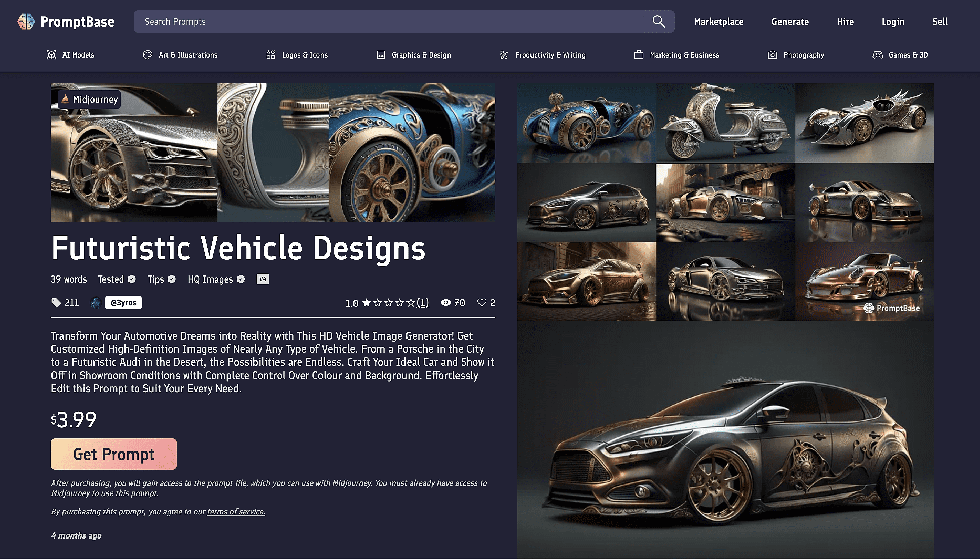Image resolution: width=980 pixels, height=559 pixels.
Task: Click the search magnifying glass icon
Action: tap(657, 21)
